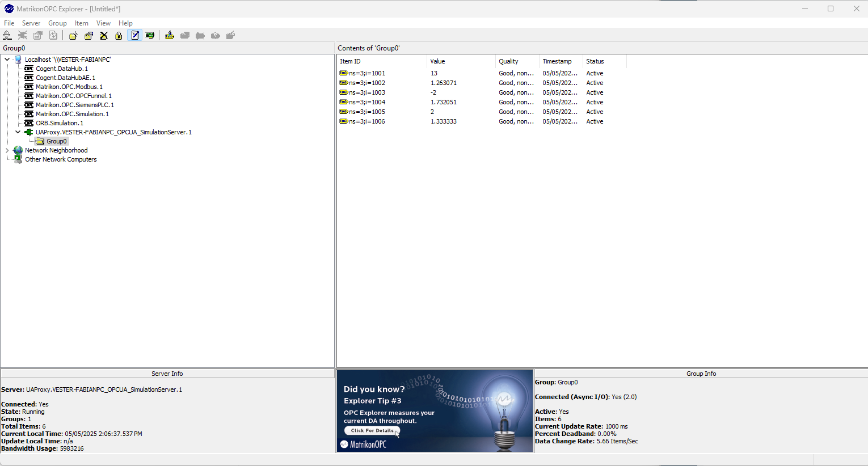Click the green connected icon beside UAProxy server
Image resolution: width=868 pixels, height=466 pixels.
(29, 132)
